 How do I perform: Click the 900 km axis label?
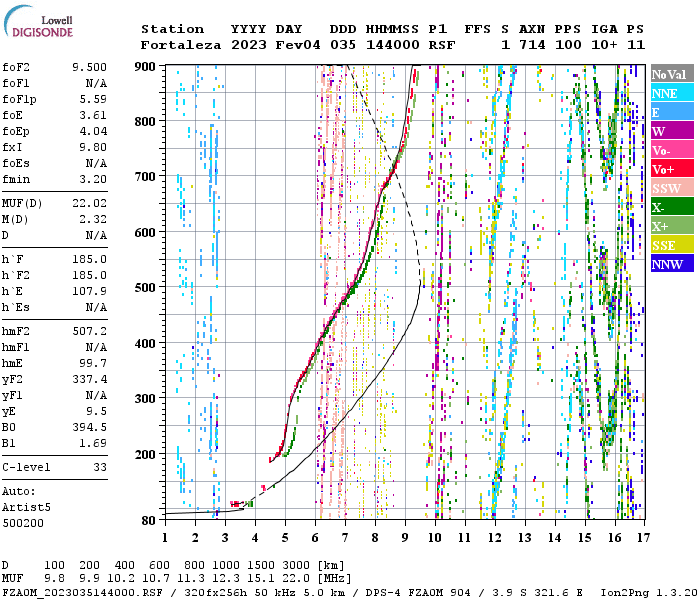coord(145,67)
